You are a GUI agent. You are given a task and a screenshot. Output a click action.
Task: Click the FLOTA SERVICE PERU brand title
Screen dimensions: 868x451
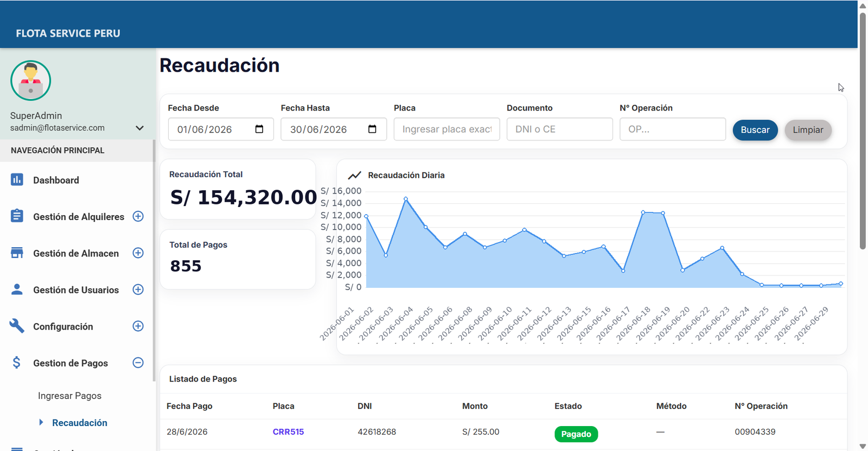point(68,33)
